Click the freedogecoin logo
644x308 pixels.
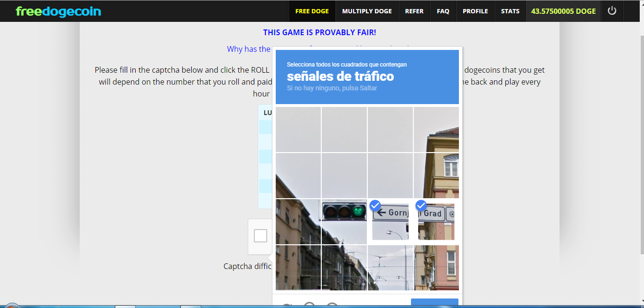pyautogui.click(x=58, y=11)
